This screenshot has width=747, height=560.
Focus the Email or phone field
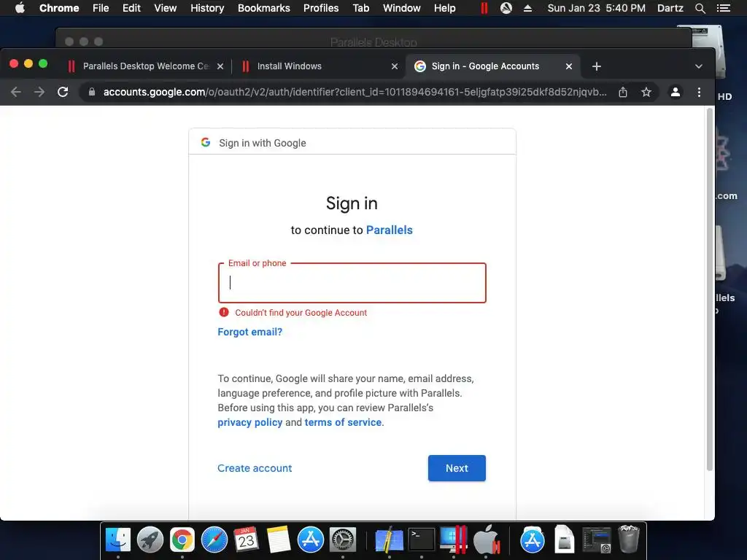[x=352, y=283]
